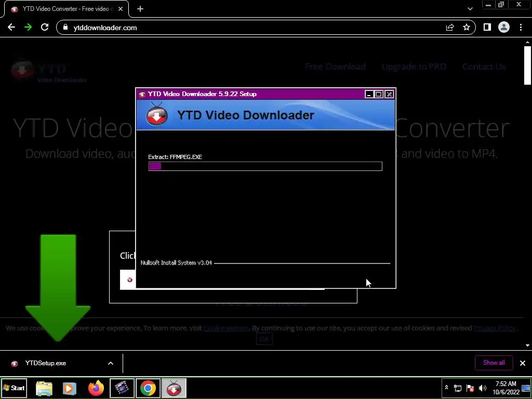Open the Windows Start menu
532x399 pixels.
pos(14,388)
